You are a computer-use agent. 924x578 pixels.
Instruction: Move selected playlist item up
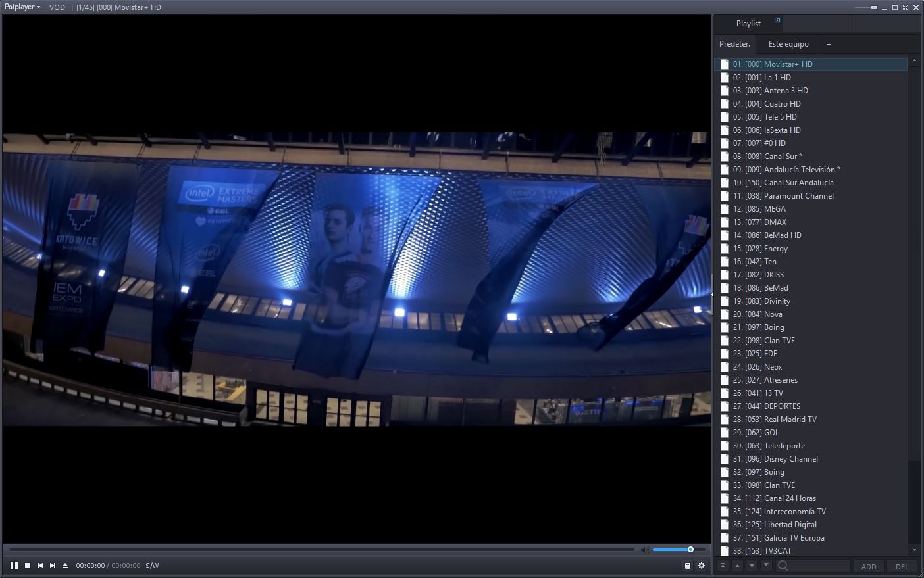pyautogui.click(x=737, y=566)
